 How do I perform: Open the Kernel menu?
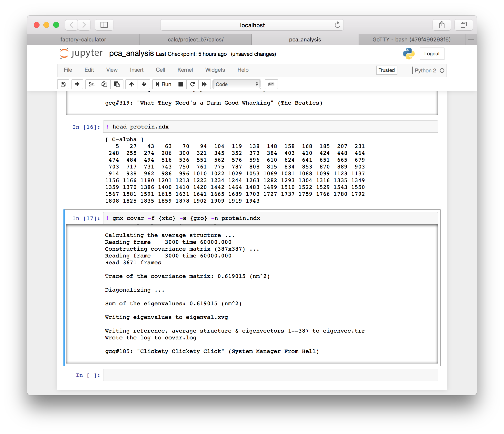(x=185, y=70)
